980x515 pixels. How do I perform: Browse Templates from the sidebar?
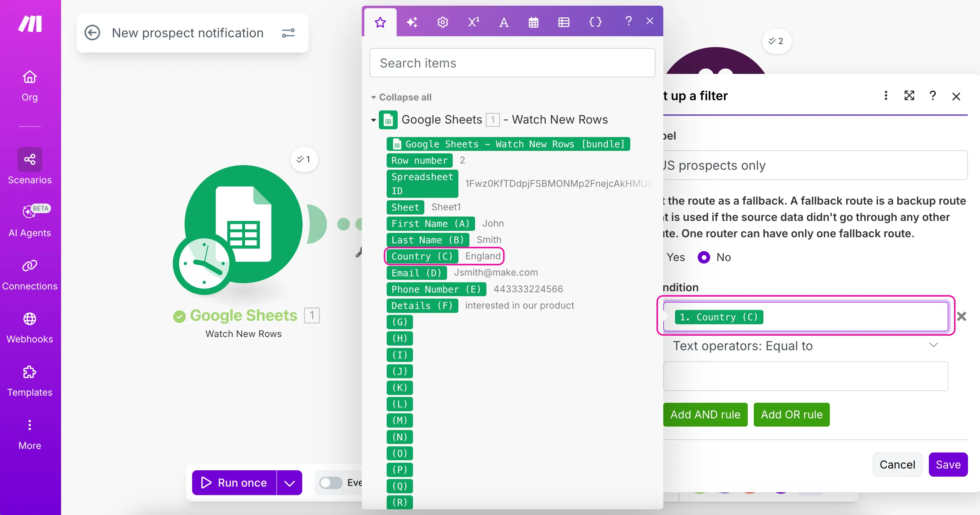(30, 381)
